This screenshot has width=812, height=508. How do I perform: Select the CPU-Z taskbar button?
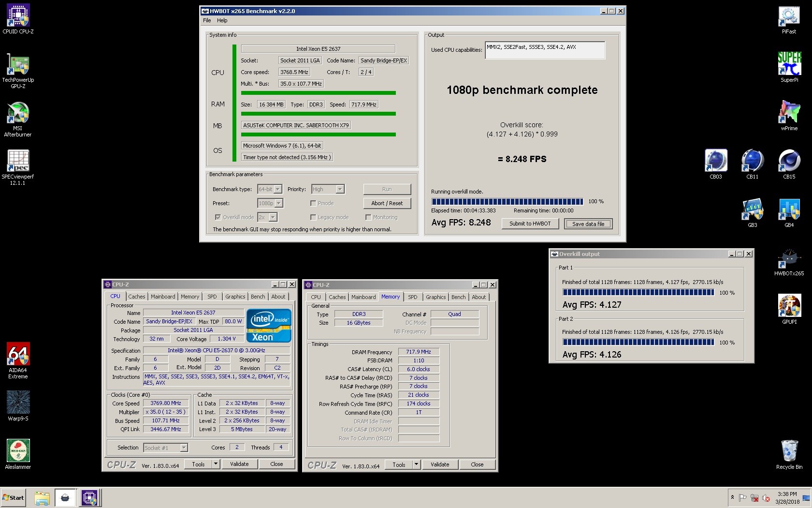pos(89,498)
